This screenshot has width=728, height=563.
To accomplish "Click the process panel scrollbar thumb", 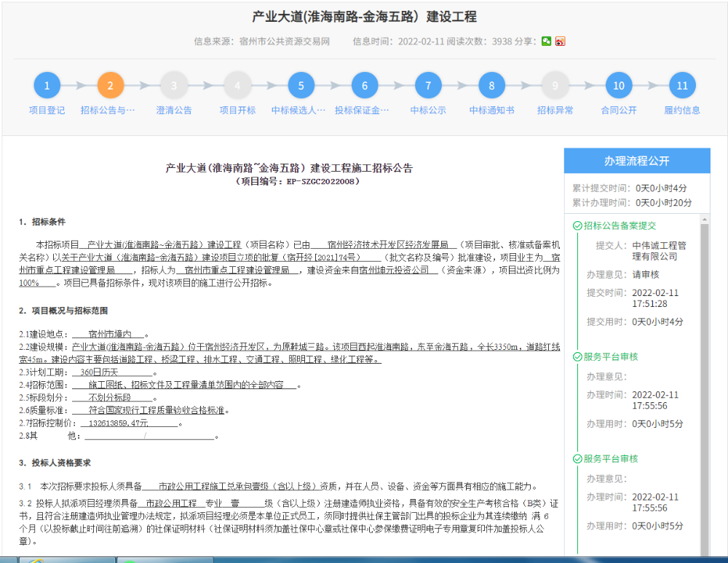I will tap(704, 390).
